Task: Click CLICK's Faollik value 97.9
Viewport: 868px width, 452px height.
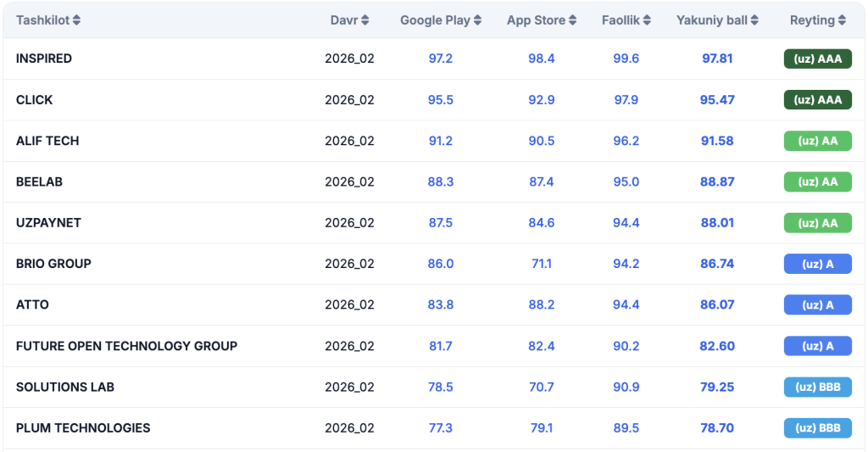Action: 626,100
